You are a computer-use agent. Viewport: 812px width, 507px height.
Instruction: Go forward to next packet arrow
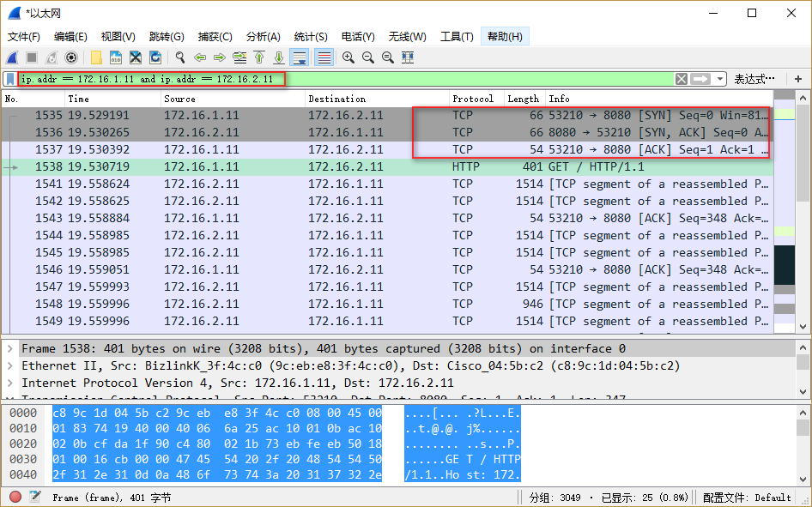click(220, 57)
